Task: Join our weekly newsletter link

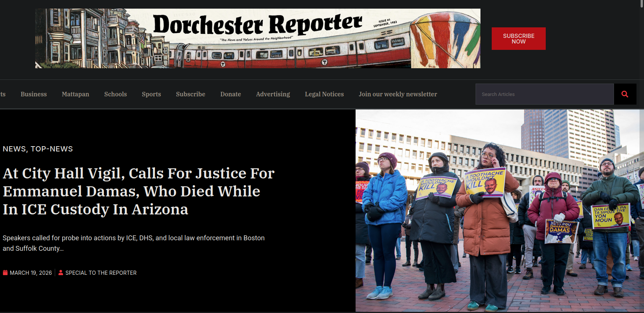Action: point(398,94)
